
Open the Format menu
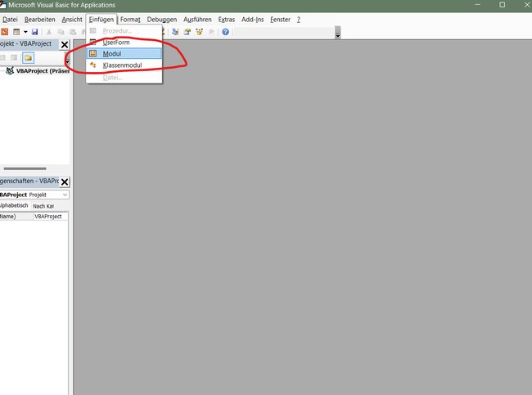coord(130,20)
